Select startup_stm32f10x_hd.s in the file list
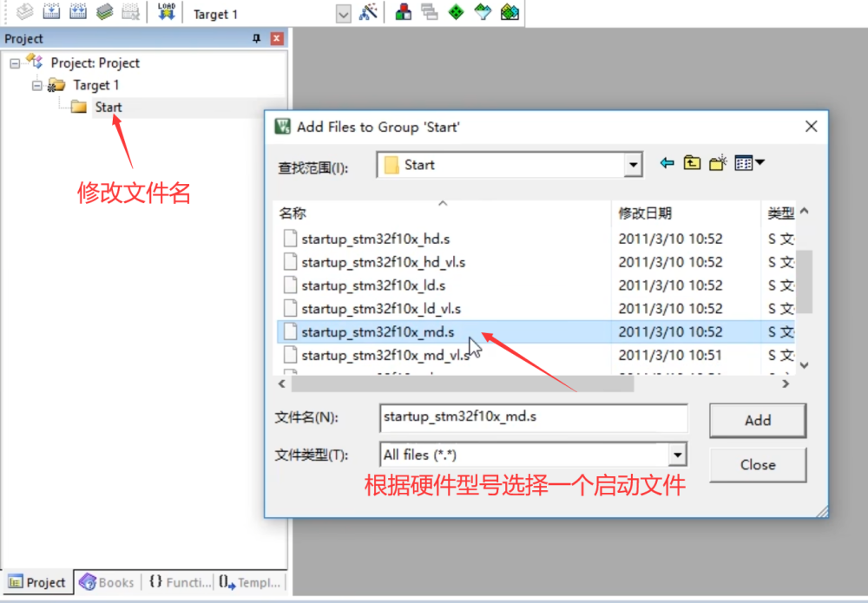Screen dimensions: 868x603 (375, 239)
